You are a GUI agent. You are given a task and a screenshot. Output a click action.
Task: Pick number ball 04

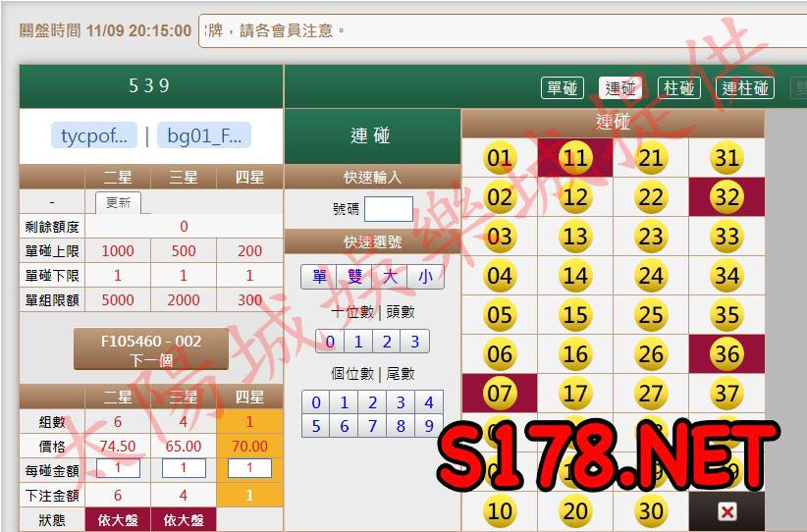pos(500,276)
